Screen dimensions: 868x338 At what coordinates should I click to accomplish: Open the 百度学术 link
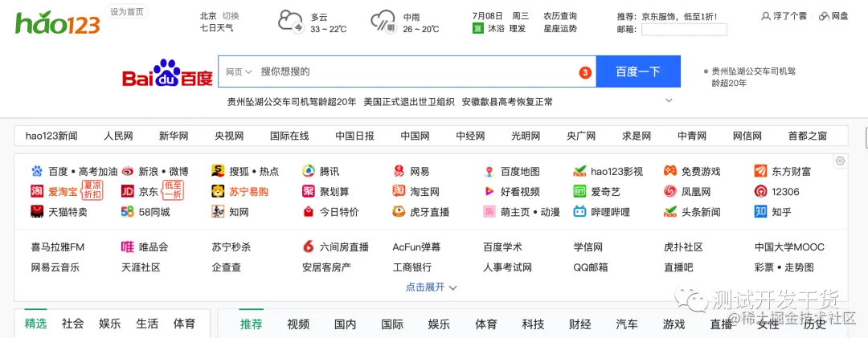[502, 247]
